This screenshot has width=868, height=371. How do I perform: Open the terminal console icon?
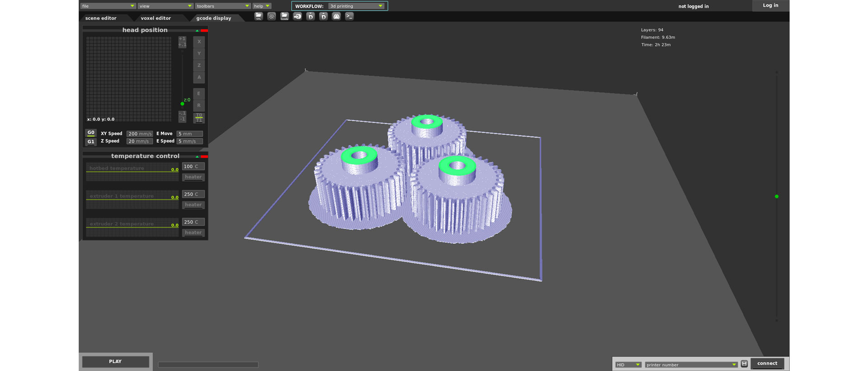[349, 16]
